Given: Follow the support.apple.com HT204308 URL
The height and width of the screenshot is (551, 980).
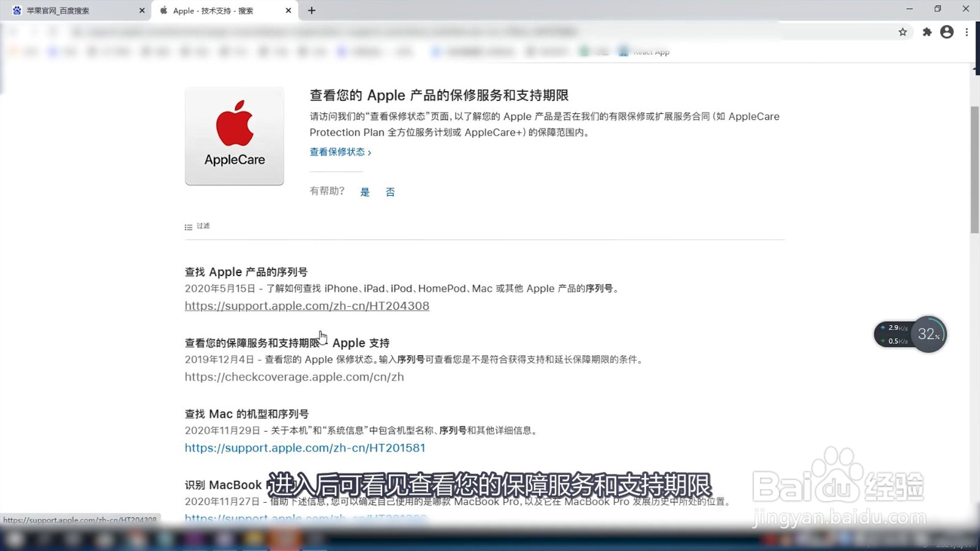Looking at the screenshot, I should pyautogui.click(x=307, y=305).
